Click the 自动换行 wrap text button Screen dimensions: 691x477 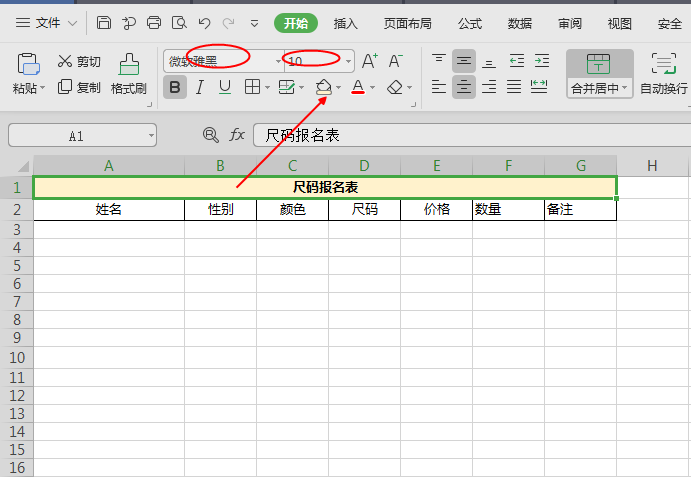tap(664, 74)
